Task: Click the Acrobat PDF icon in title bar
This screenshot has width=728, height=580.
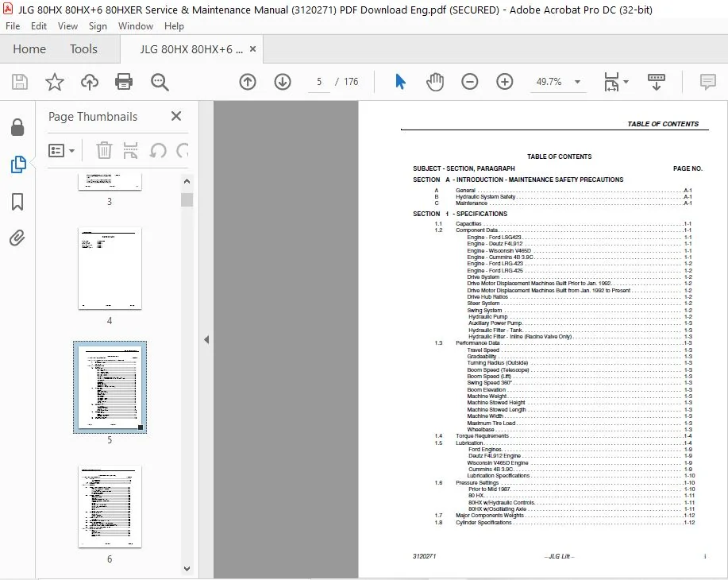Action: pos(8,9)
